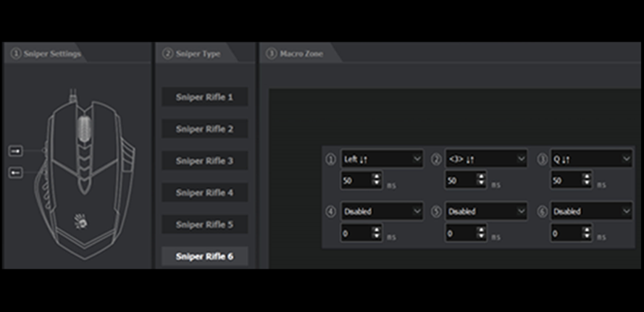Choose Sniper Rifle 1
Image resolution: width=644 pixels, height=312 pixels.
(204, 97)
